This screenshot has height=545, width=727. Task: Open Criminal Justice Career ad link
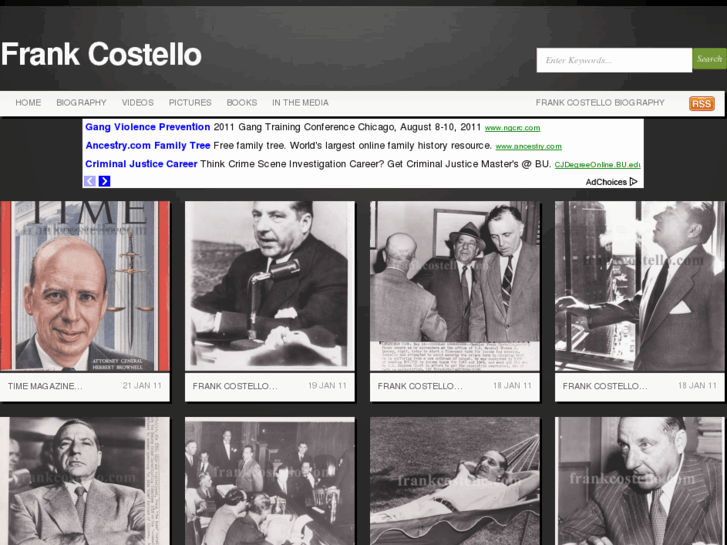[141, 164]
